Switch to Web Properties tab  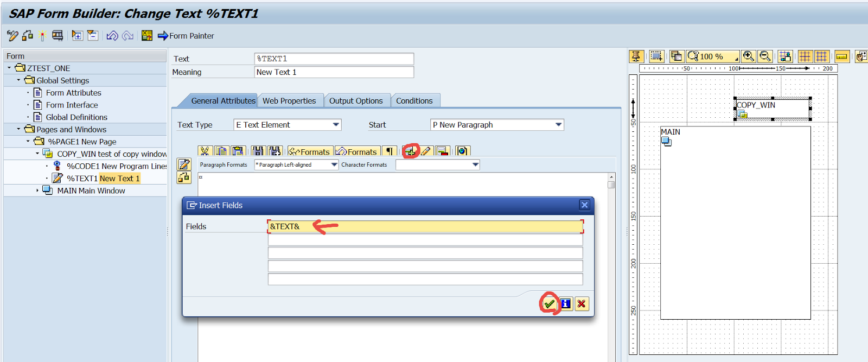click(x=289, y=100)
